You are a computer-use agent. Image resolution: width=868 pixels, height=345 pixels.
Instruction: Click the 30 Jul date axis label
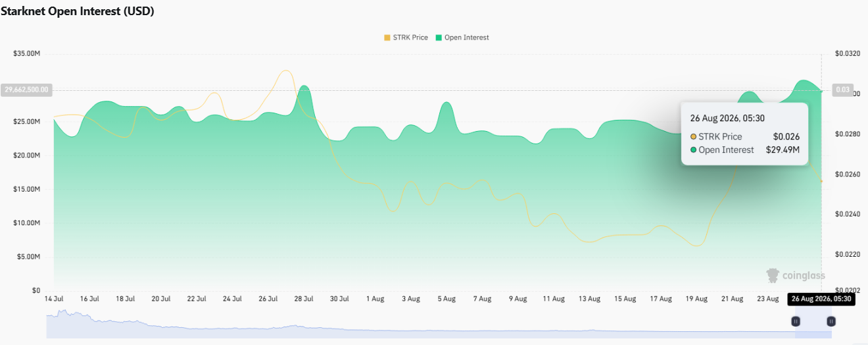tap(339, 298)
